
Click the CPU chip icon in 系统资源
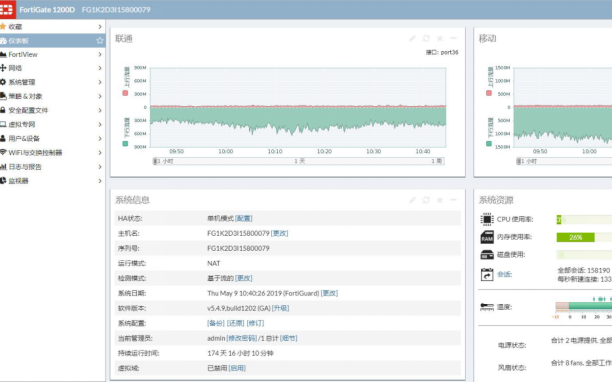[487, 219]
